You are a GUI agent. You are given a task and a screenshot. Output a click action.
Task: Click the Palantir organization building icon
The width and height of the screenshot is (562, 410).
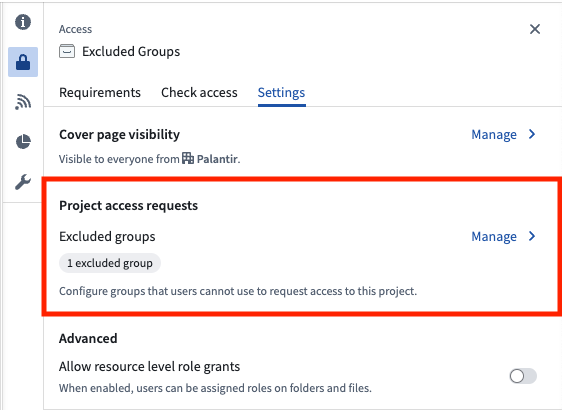click(x=188, y=158)
